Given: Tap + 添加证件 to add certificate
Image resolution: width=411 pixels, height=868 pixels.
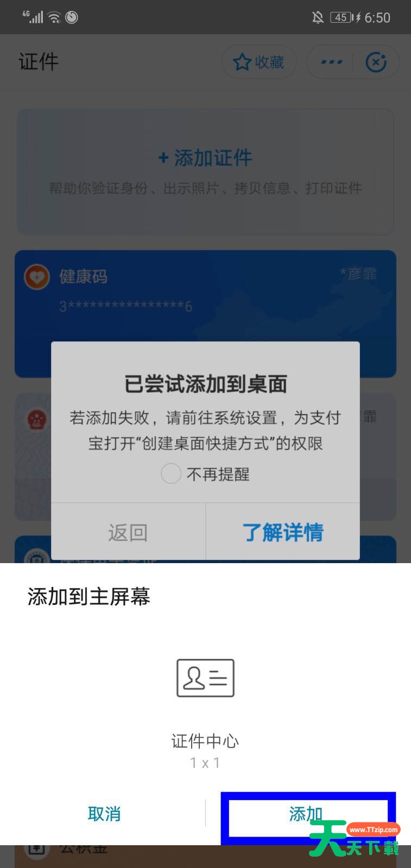Looking at the screenshot, I should [x=205, y=158].
